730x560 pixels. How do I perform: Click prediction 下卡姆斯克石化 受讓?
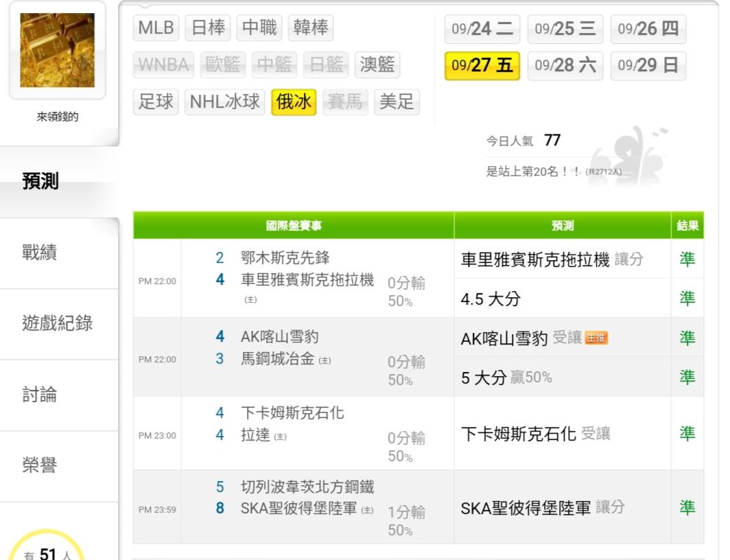tap(535, 434)
